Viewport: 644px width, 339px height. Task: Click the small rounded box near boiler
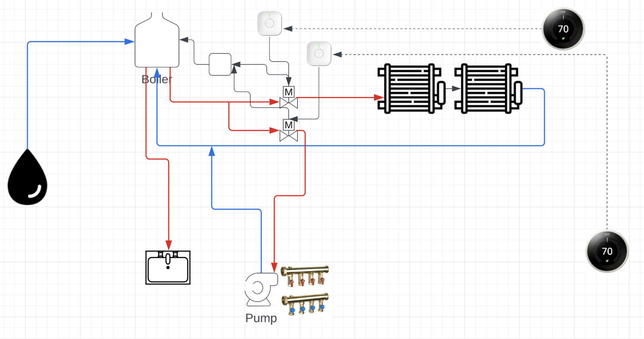click(220, 64)
